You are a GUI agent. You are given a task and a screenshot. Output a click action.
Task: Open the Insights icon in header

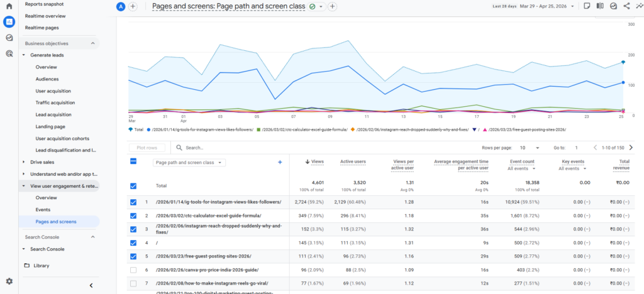613,6
